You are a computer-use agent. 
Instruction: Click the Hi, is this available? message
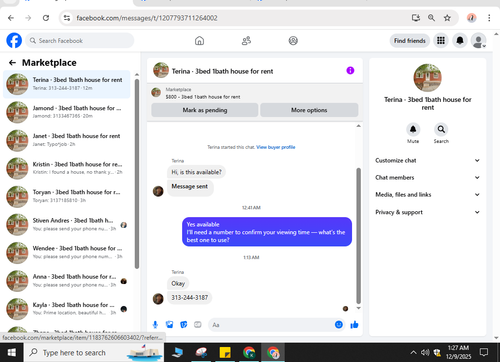point(196,172)
